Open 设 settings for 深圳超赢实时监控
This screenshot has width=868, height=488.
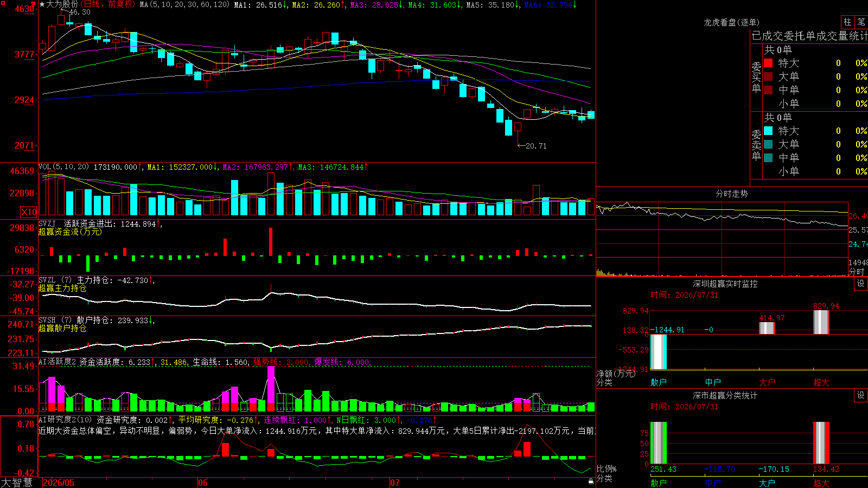861,284
